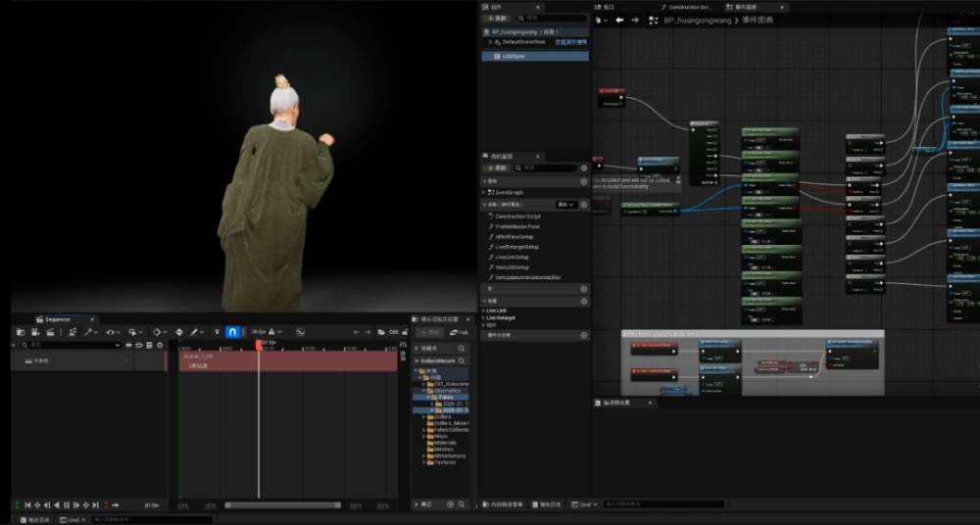The width and height of the screenshot is (980, 525).
Task: Jump to the sequence start in playback controls
Action: [x=27, y=505]
